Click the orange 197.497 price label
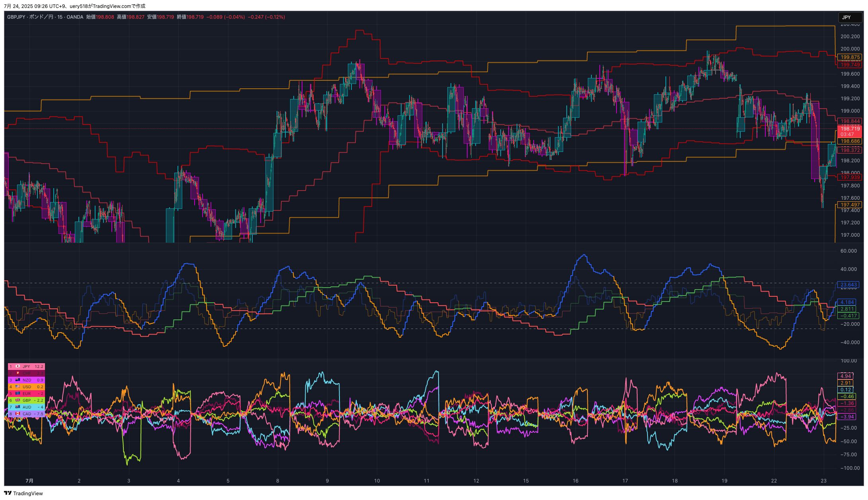 point(850,205)
